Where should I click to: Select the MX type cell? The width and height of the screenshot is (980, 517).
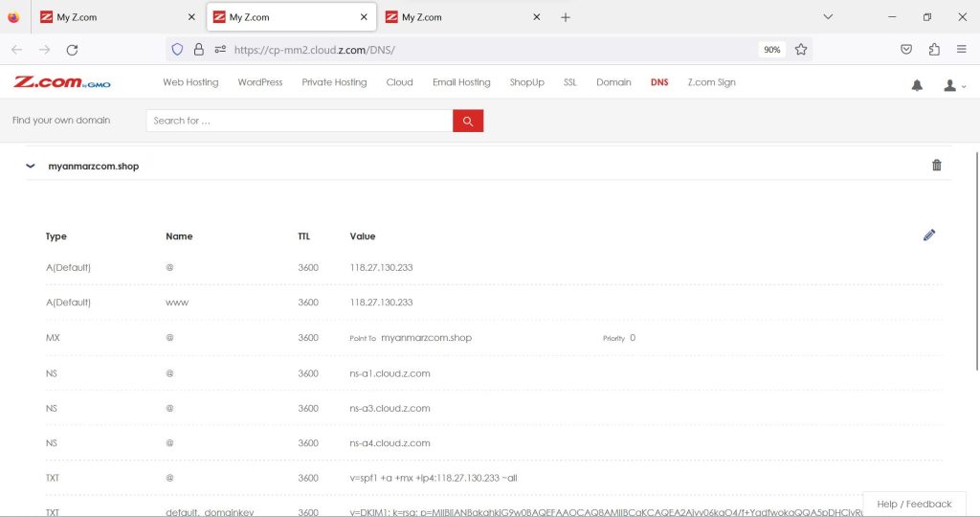(x=53, y=338)
